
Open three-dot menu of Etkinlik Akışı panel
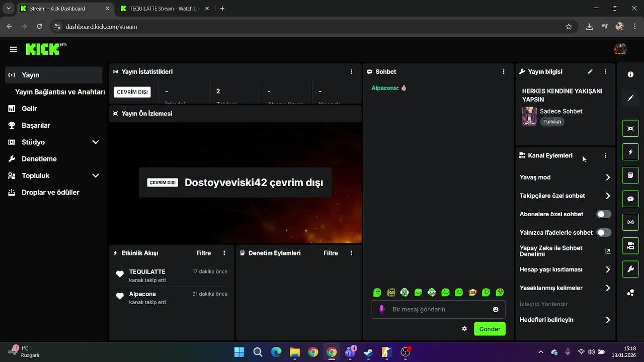[x=224, y=253]
